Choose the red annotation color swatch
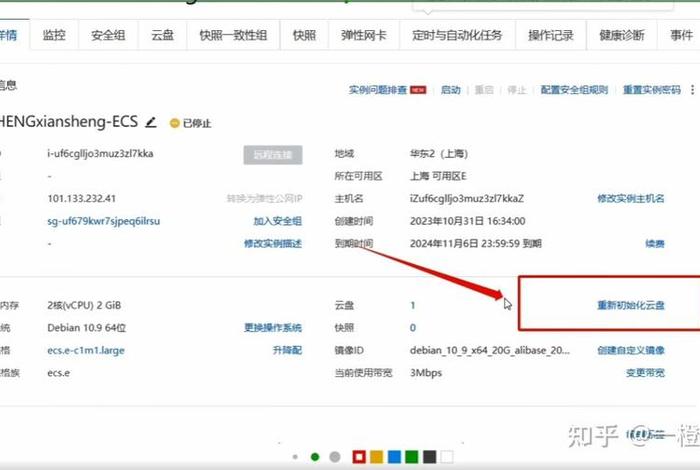The image size is (700, 470). click(359, 457)
